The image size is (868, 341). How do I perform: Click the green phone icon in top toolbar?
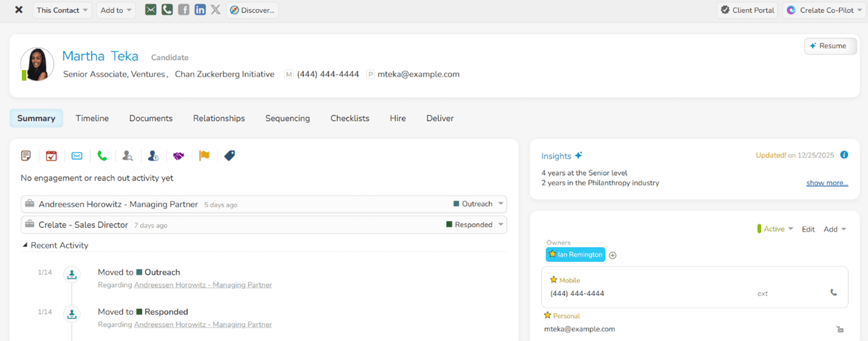coord(167,10)
